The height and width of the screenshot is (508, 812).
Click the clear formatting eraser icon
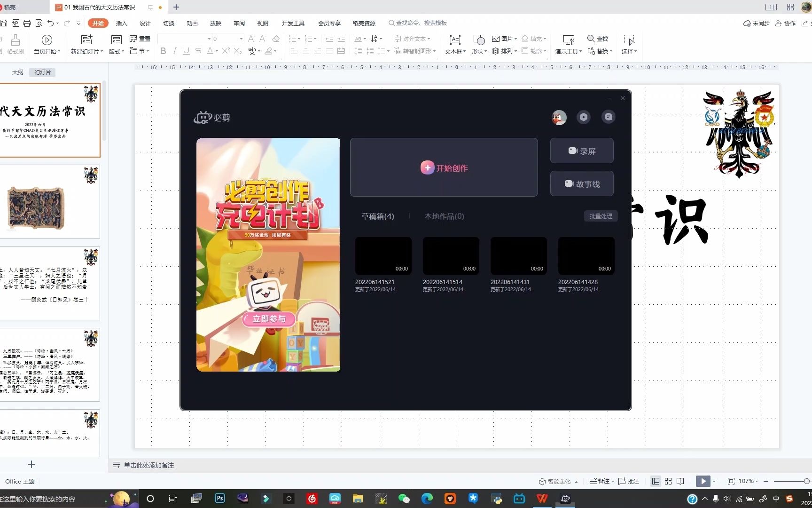(276, 39)
